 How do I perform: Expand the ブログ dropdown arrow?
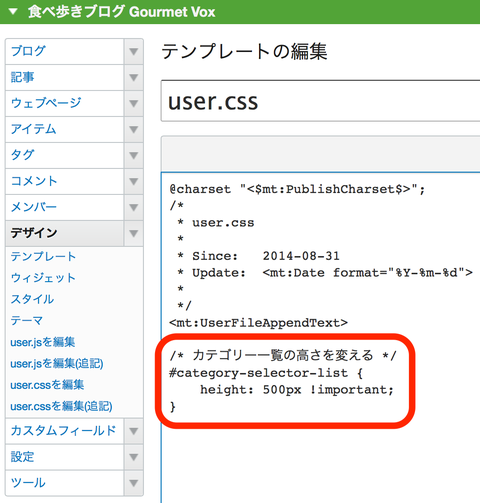click(x=134, y=52)
